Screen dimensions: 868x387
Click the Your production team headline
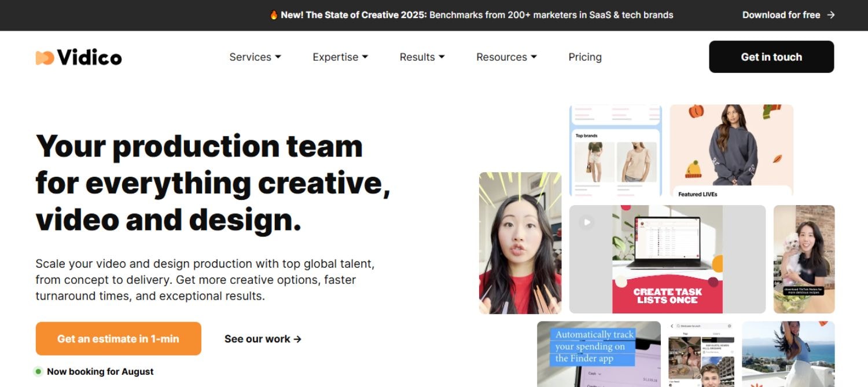(213, 182)
